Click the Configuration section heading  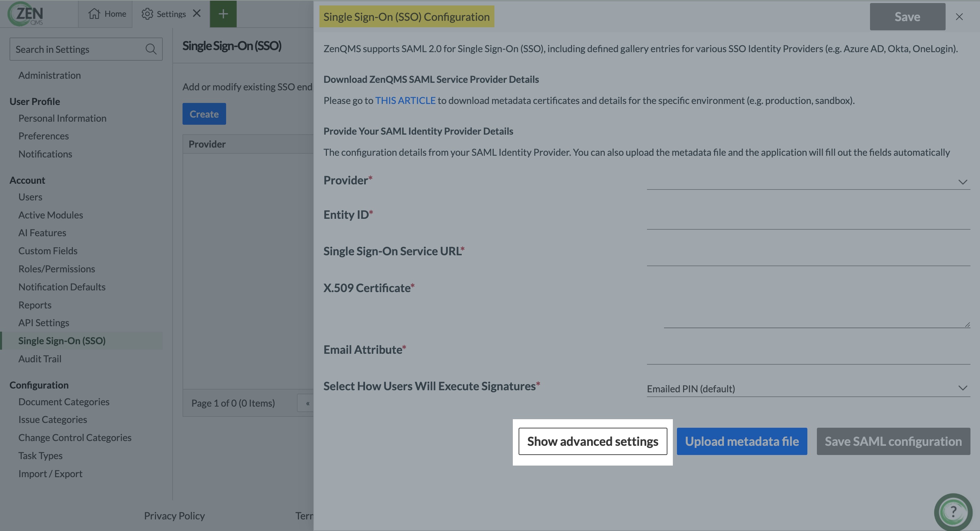point(39,385)
